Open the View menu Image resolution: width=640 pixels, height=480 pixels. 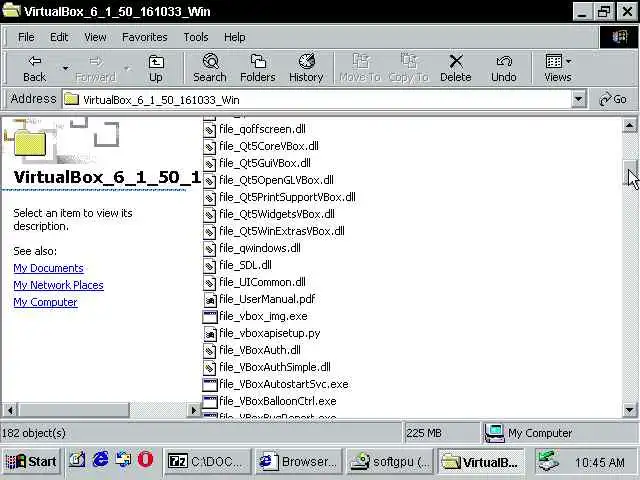click(95, 37)
